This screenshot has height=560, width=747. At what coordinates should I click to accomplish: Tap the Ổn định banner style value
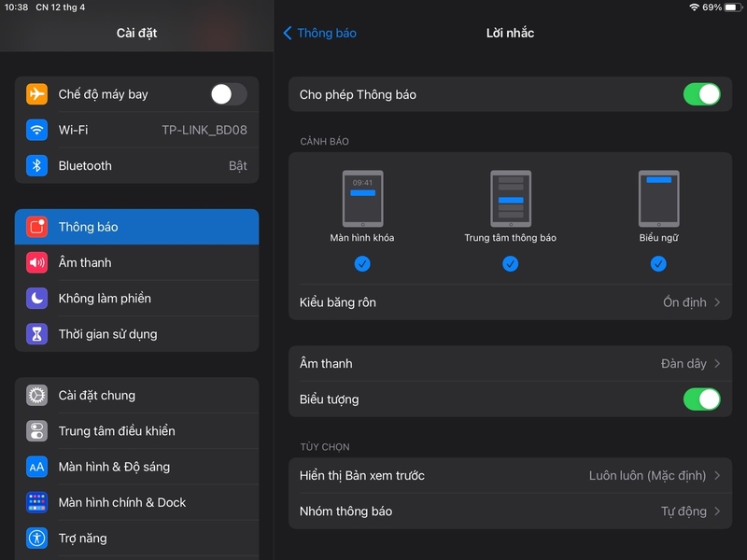pos(684,302)
